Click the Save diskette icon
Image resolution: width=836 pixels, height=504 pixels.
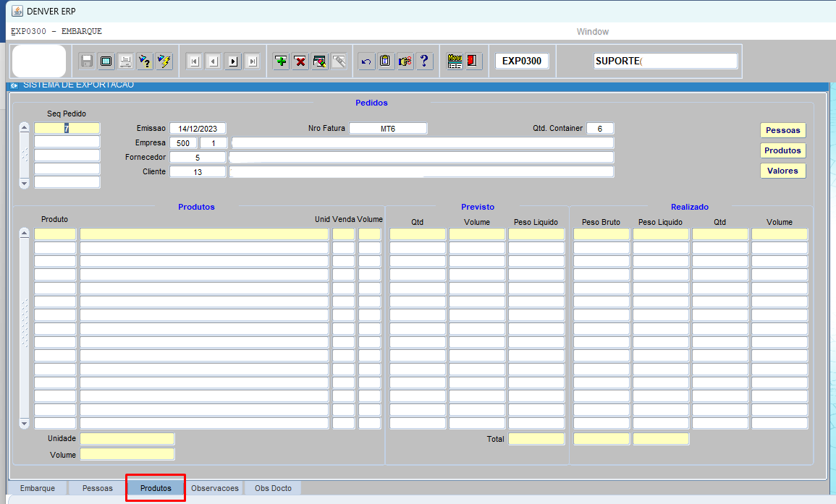point(87,61)
